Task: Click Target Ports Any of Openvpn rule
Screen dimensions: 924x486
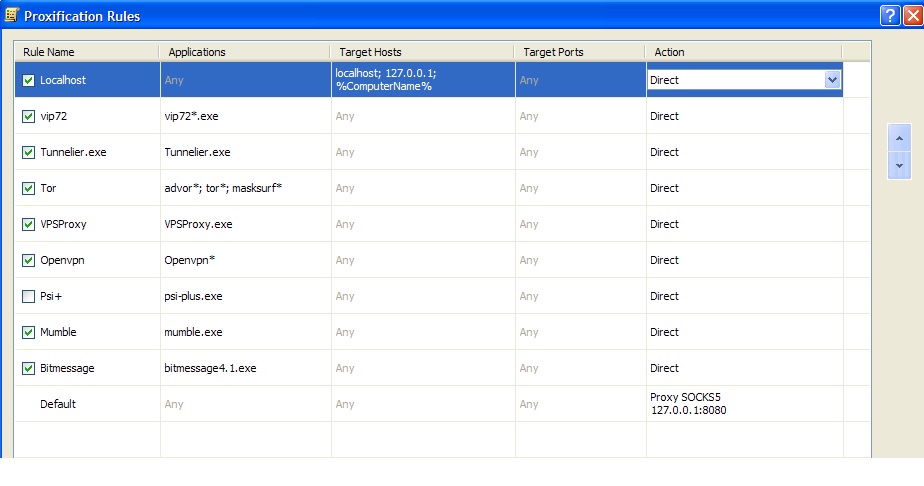Action: pos(529,260)
